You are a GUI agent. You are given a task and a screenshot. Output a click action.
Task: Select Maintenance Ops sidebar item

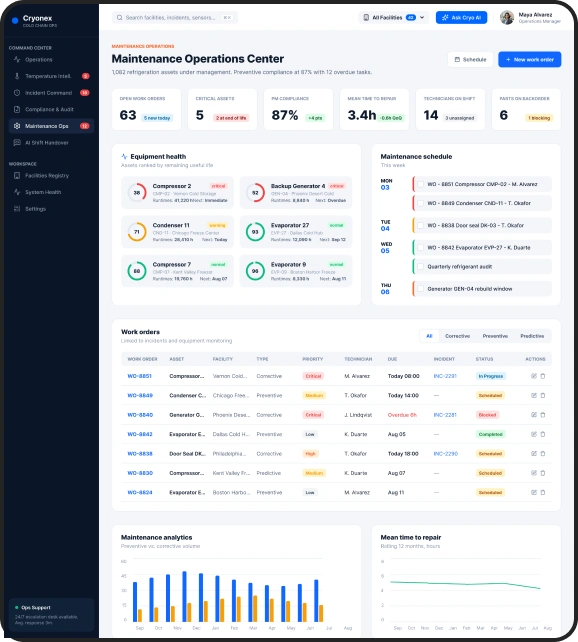51,126
